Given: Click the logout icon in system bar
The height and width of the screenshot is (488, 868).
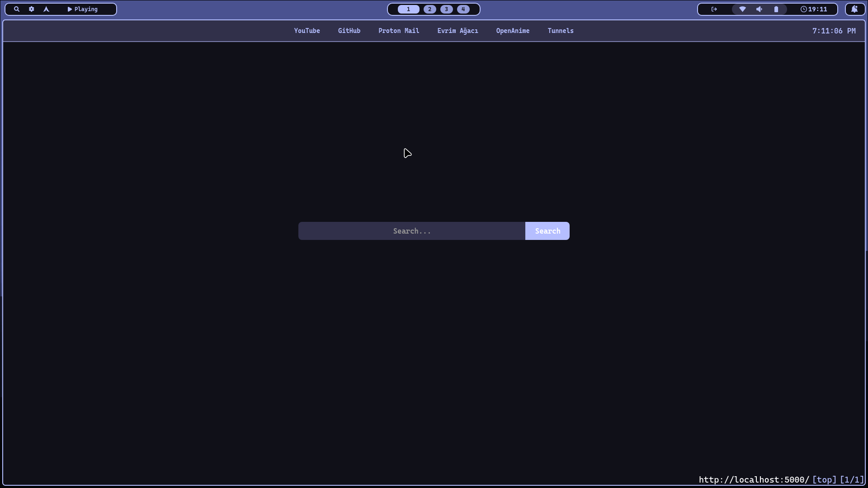Looking at the screenshot, I should pyautogui.click(x=714, y=9).
